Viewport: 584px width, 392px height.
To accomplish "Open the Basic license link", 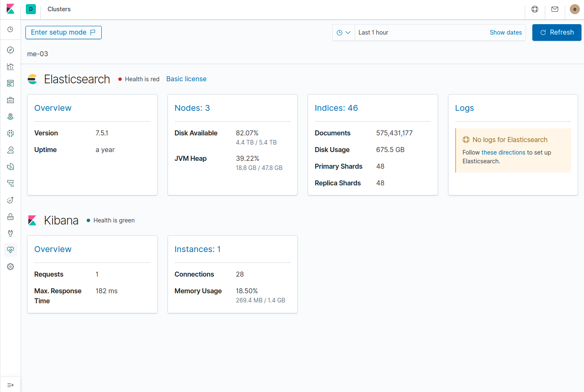I will tap(186, 79).
